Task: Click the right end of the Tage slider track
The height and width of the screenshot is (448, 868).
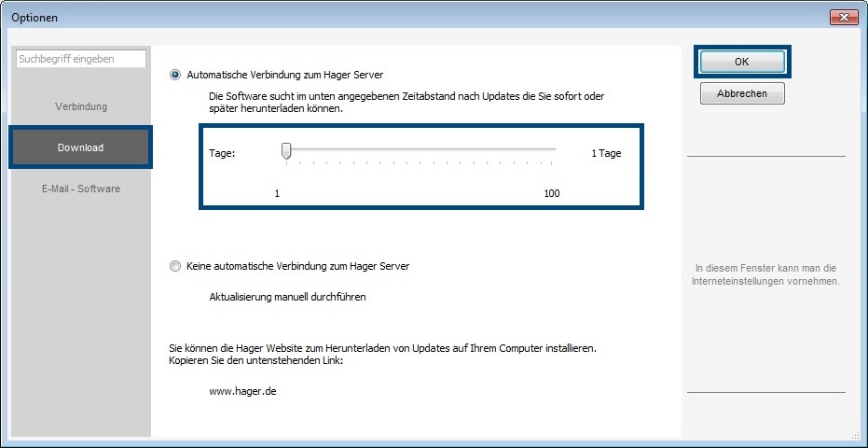Action: pos(554,149)
